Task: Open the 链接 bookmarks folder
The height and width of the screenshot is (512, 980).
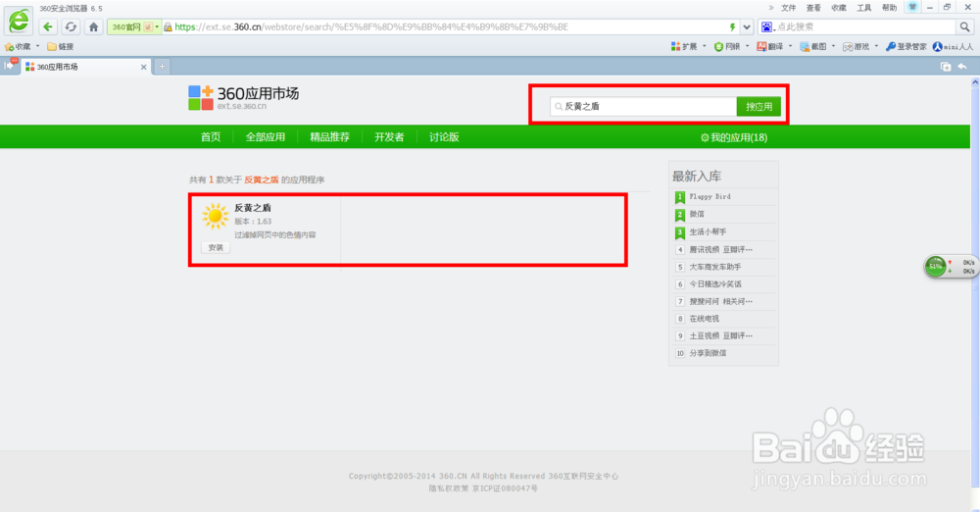Action: [61, 46]
